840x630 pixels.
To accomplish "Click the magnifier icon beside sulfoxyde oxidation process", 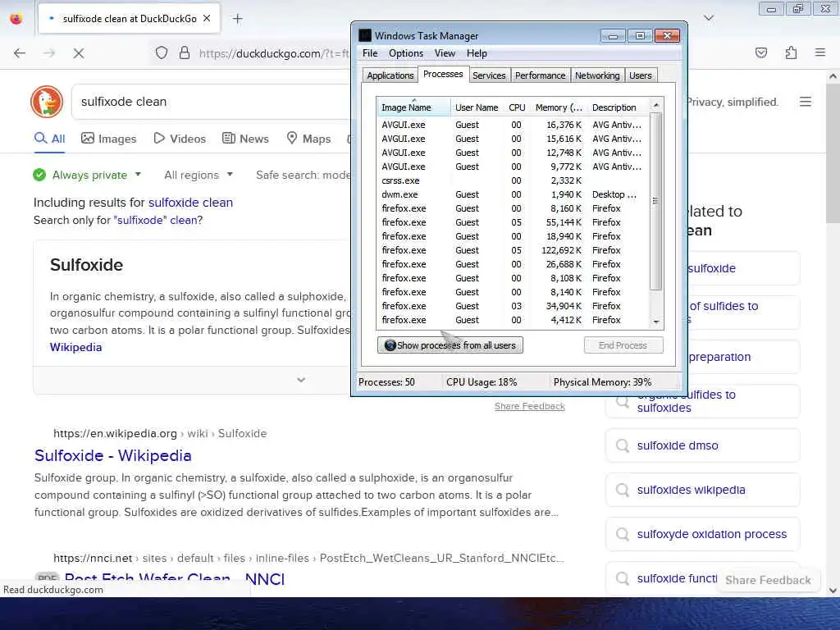I will [622, 535].
